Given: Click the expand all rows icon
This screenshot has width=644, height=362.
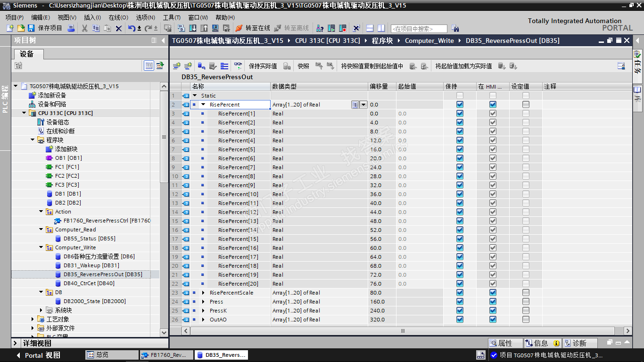Looking at the screenshot, I should 224,66.
